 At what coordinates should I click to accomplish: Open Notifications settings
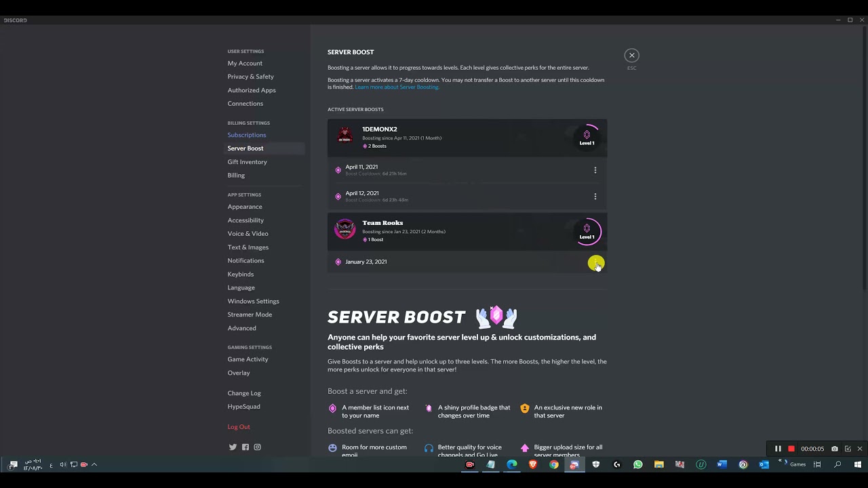245,261
